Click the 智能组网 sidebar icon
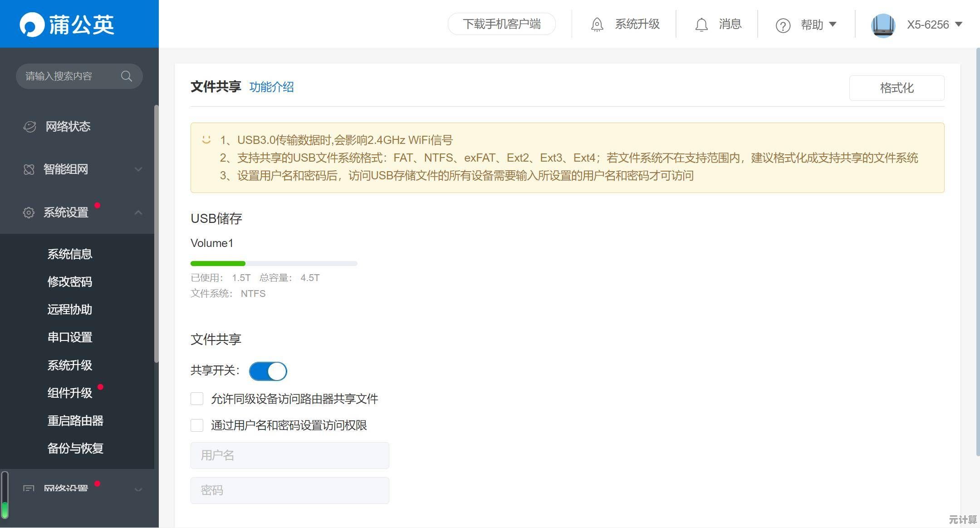The width and height of the screenshot is (980, 528). click(x=29, y=169)
